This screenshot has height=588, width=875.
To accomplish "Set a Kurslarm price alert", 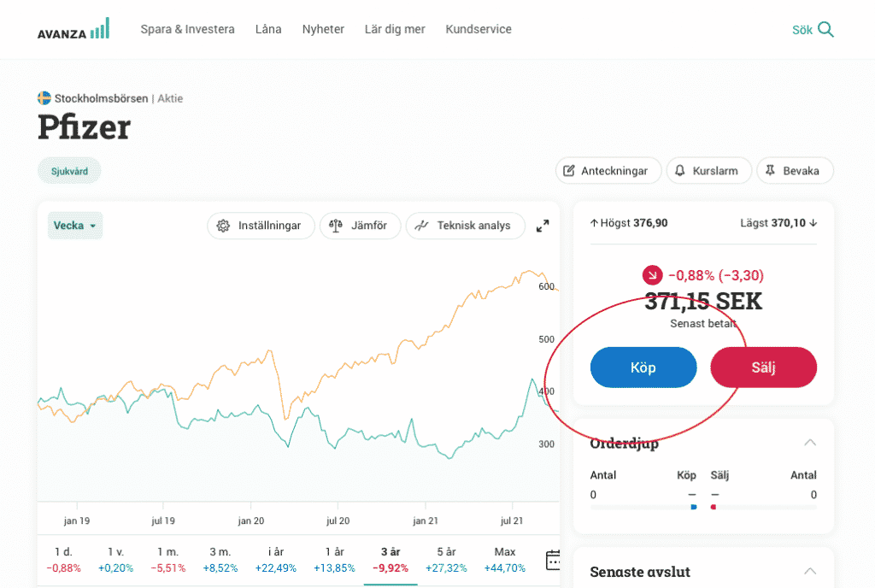I will (708, 171).
